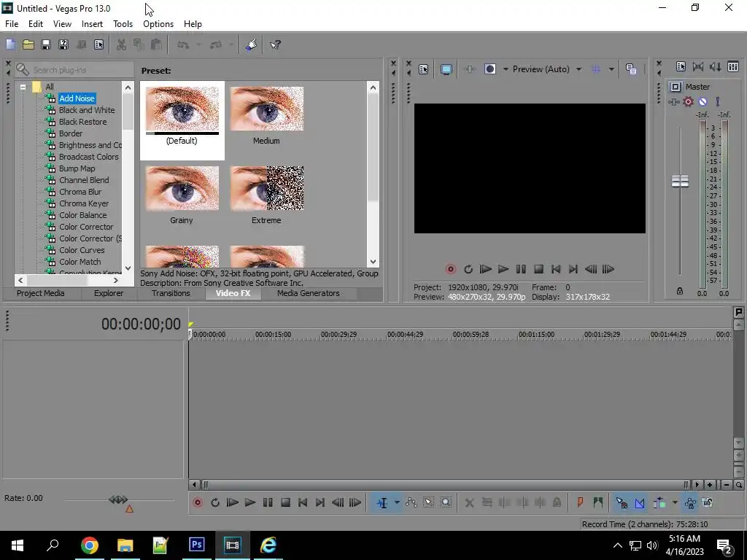Click the Interactive Tutorials hand icon
Image resolution: width=747 pixels, height=560 pixels.
point(251,44)
